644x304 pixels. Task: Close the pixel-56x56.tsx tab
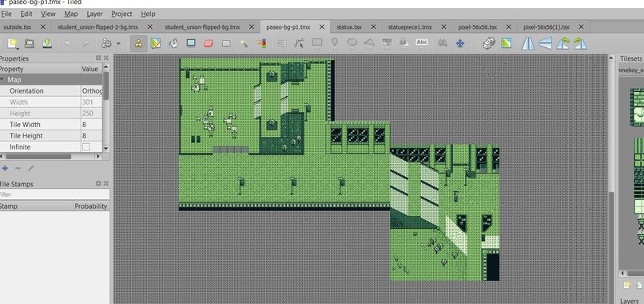pos(508,26)
